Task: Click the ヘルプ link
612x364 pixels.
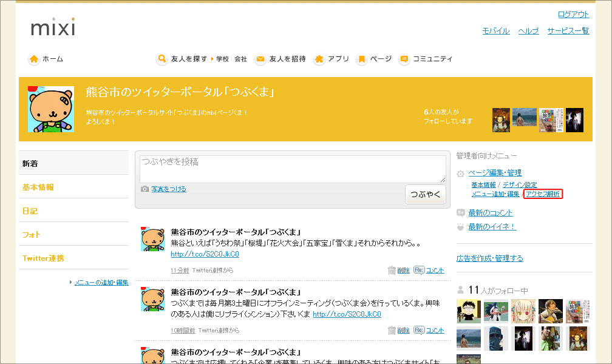Action: point(528,31)
